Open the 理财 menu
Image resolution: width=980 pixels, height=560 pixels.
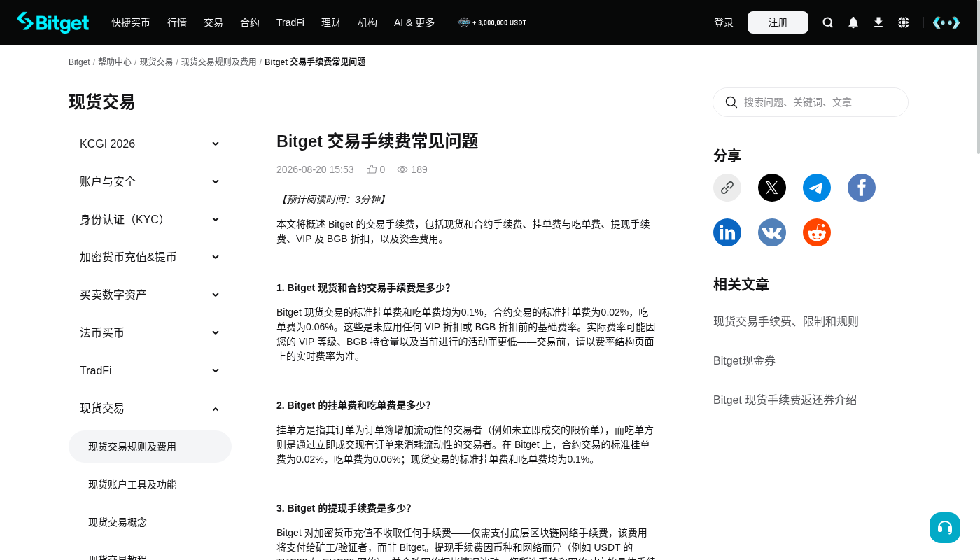(331, 22)
